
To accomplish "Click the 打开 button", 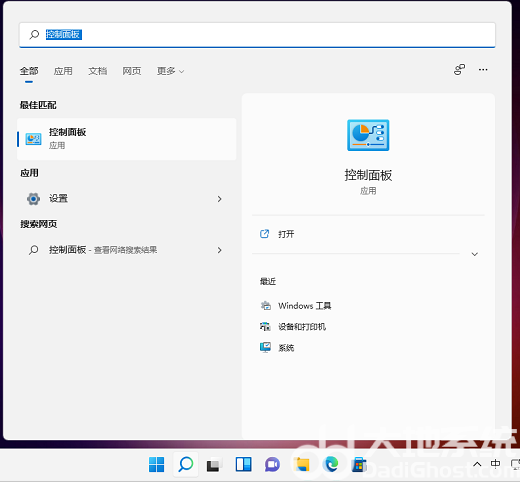I will point(368,234).
